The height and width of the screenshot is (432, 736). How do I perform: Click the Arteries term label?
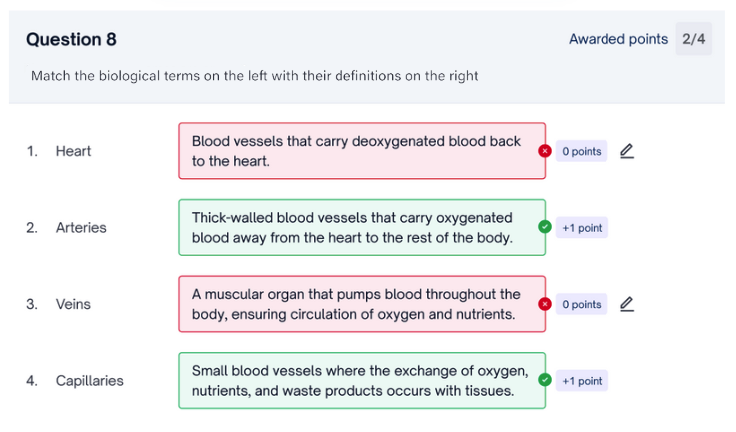click(x=81, y=228)
